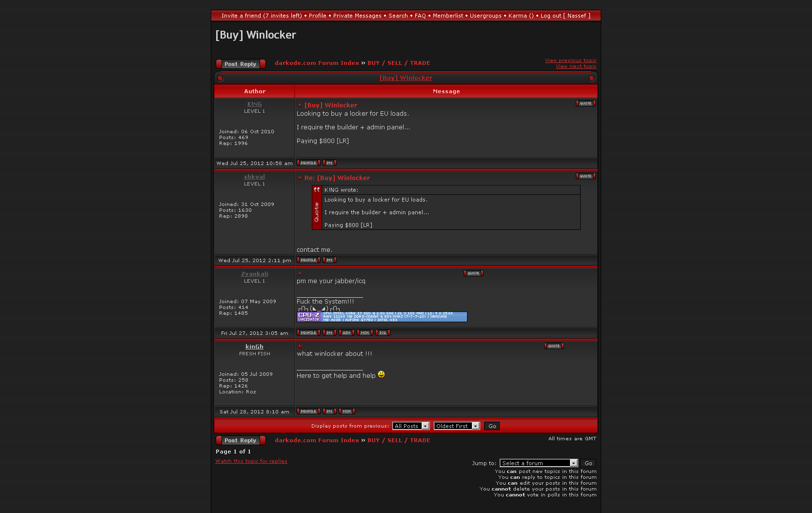
Task: Click MSN button under kinGh's post
Action: (x=346, y=411)
